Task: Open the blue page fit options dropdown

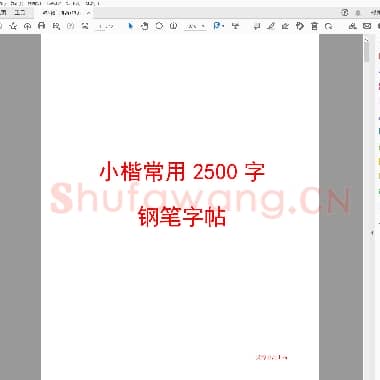Action: 219,26
